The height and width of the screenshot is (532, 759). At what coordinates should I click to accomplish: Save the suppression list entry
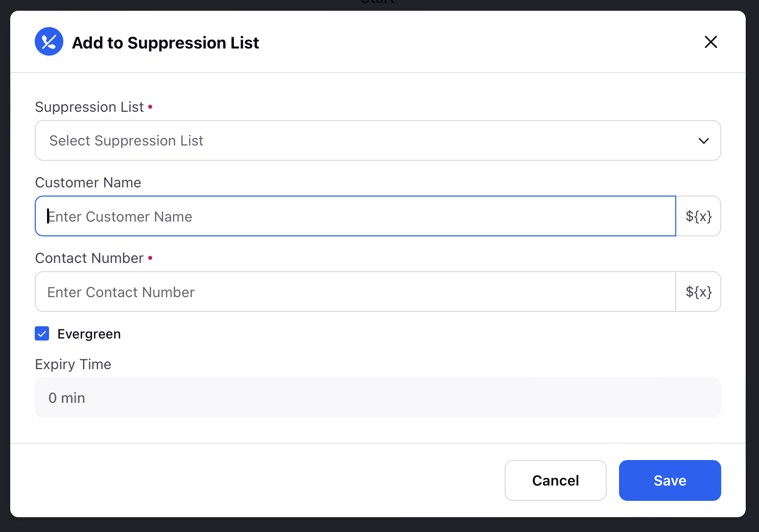(x=670, y=480)
